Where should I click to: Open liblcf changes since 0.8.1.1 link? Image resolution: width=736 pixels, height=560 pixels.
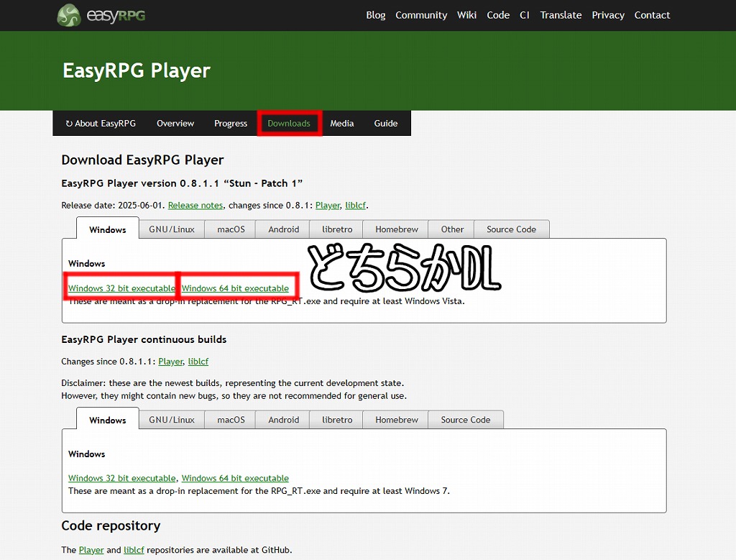(x=198, y=362)
